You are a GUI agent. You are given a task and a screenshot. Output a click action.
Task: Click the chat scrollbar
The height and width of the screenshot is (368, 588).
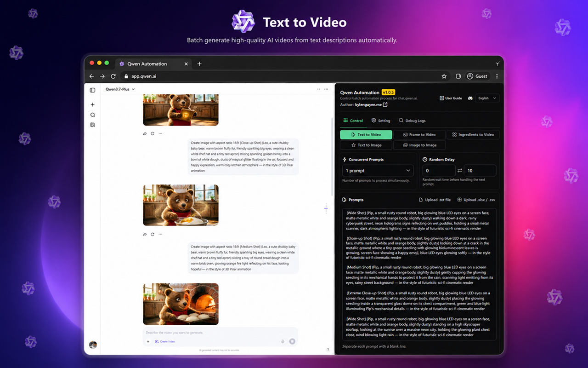pyautogui.click(x=332, y=156)
